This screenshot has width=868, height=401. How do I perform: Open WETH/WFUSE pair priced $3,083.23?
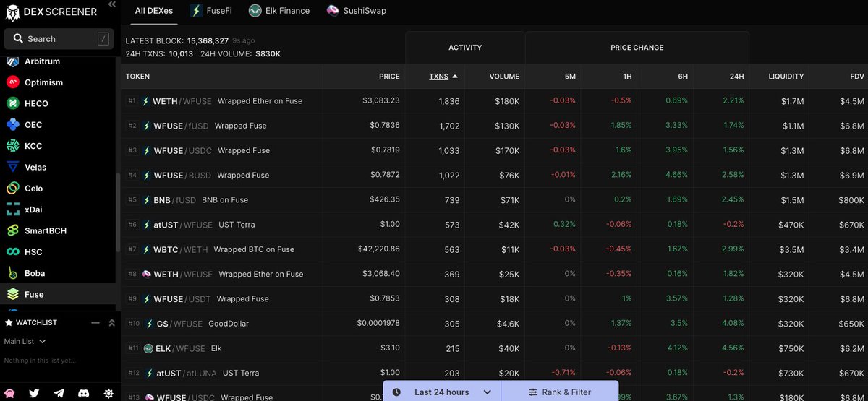click(x=494, y=101)
